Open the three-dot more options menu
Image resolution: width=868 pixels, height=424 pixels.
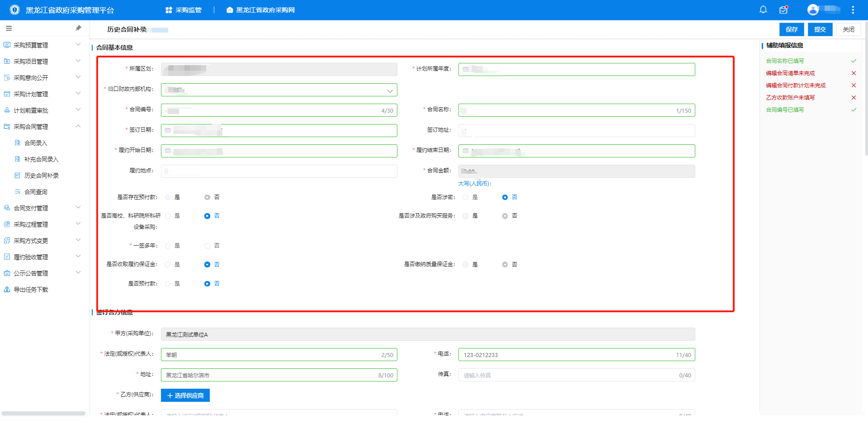pos(853,10)
